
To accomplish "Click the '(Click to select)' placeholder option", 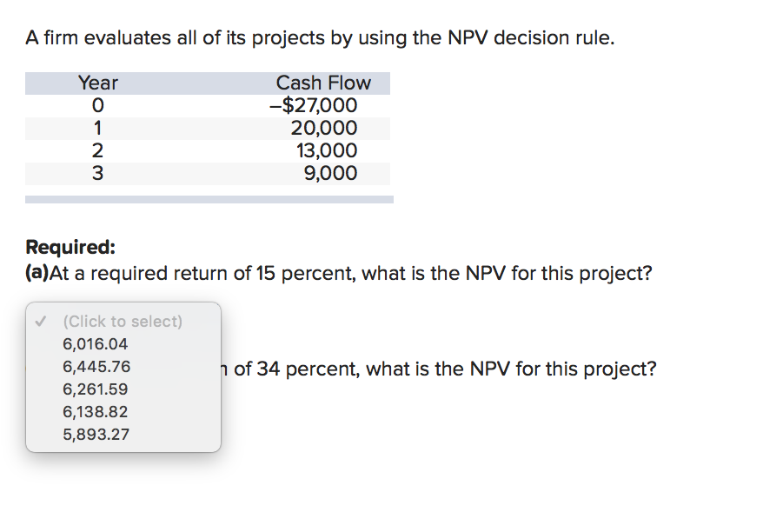I will (123, 322).
